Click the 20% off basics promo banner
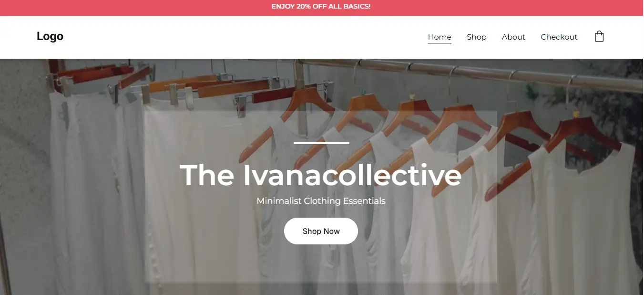644x295 pixels. [321, 6]
